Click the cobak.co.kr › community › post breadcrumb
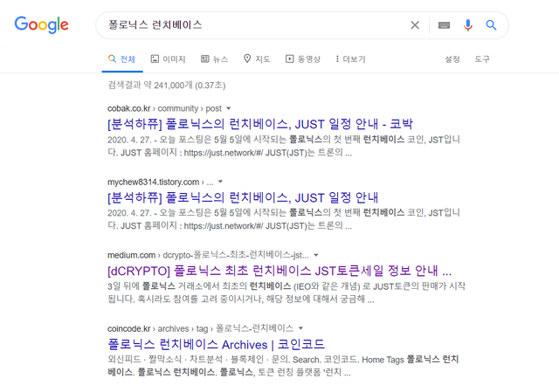 [x=164, y=108]
